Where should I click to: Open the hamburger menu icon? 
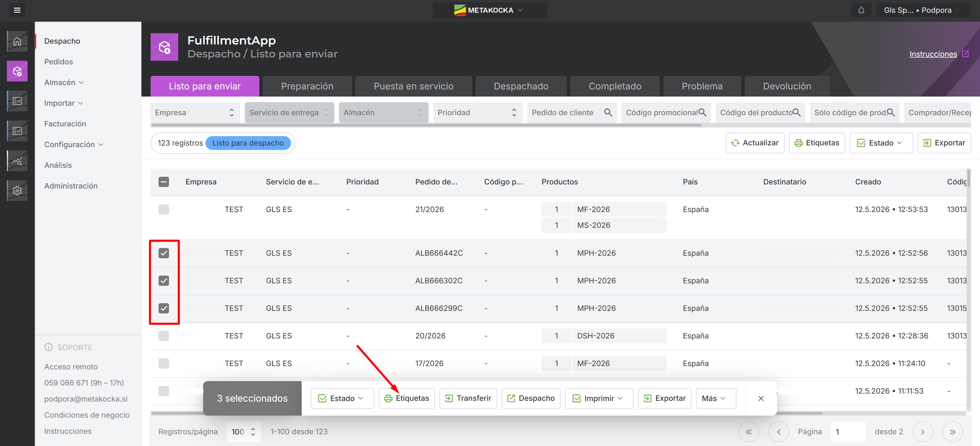click(x=17, y=10)
